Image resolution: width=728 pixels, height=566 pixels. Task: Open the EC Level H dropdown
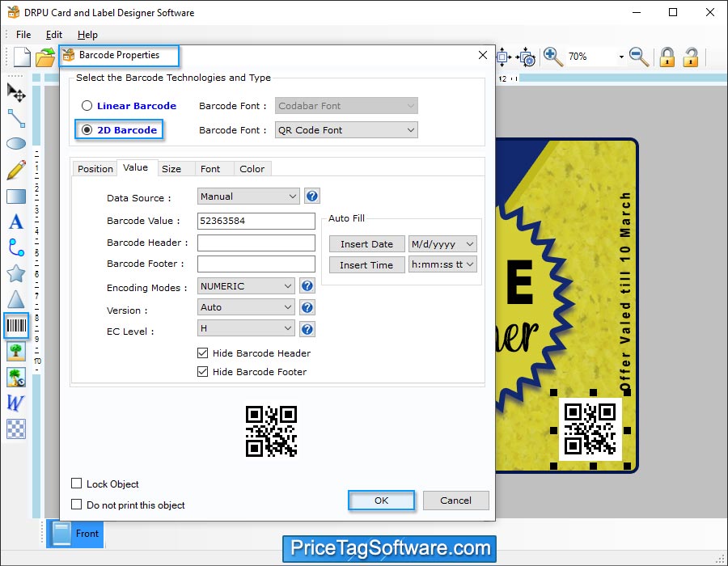(x=246, y=328)
